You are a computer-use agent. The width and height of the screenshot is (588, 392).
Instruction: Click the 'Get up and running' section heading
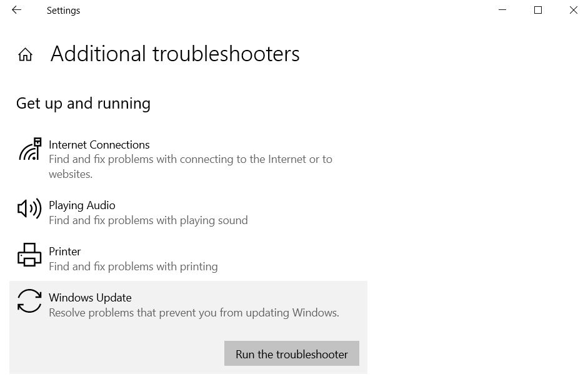[83, 104]
